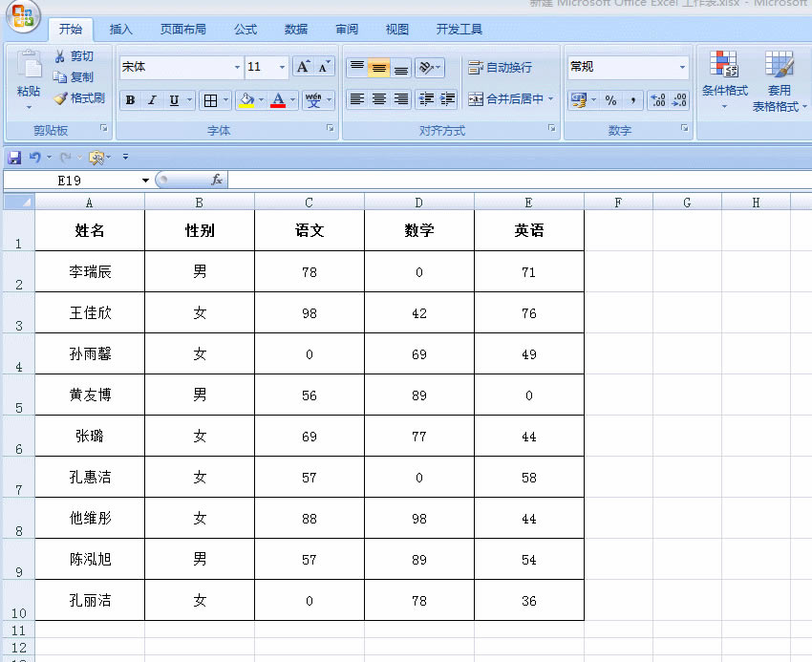This screenshot has width=812, height=662.
Task: Center text horizontally
Action: tap(379, 99)
